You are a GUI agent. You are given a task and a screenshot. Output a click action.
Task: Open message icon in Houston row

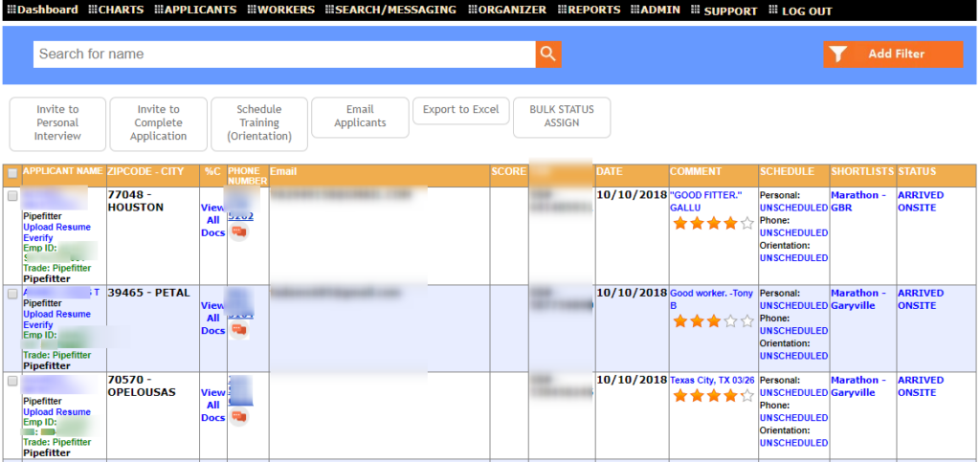(x=238, y=232)
